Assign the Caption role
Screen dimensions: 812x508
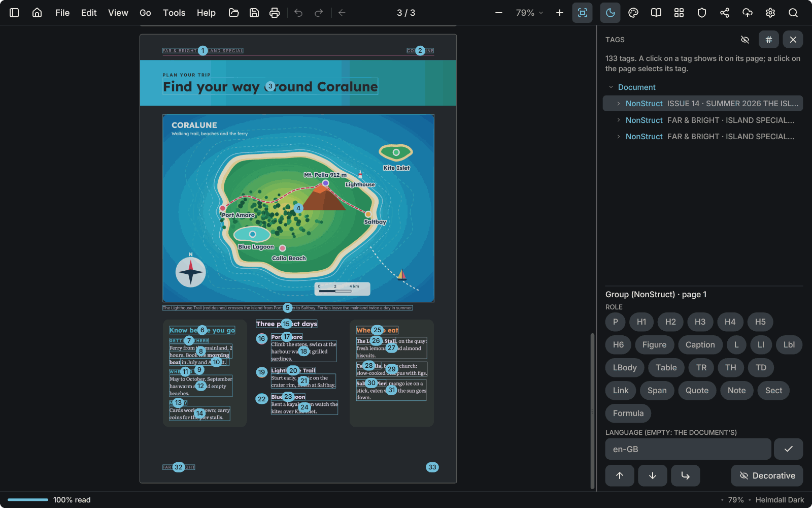[700, 345]
